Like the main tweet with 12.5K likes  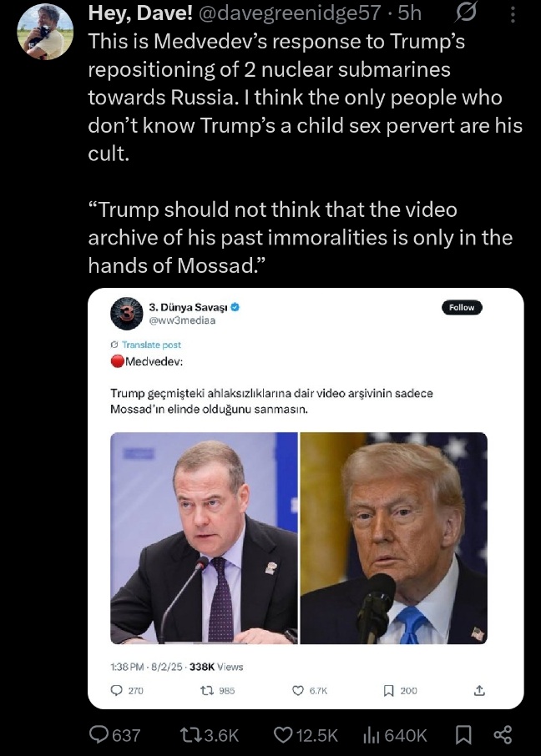coord(306,735)
